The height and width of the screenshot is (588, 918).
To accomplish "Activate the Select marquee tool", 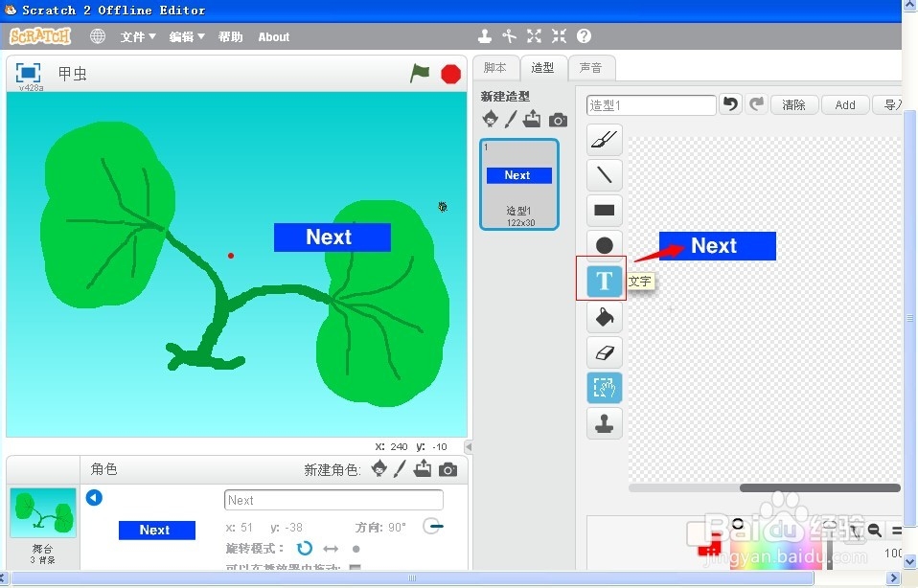I will (x=605, y=388).
